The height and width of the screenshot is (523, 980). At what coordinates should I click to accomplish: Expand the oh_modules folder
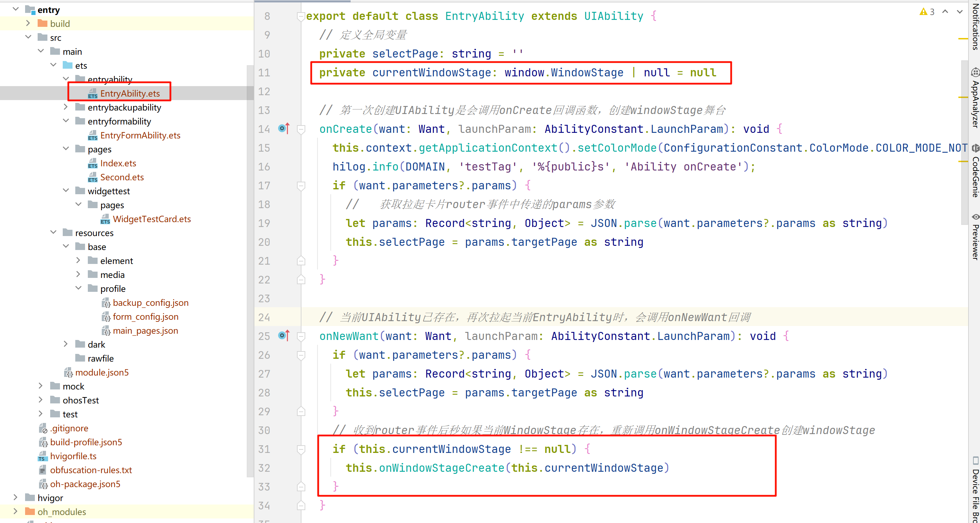click(16, 511)
